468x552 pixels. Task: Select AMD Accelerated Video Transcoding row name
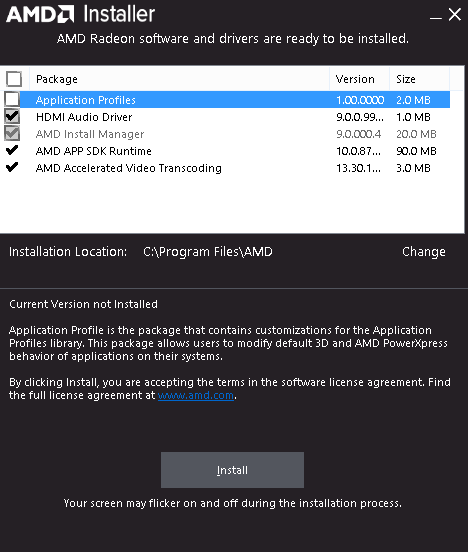[129, 168]
